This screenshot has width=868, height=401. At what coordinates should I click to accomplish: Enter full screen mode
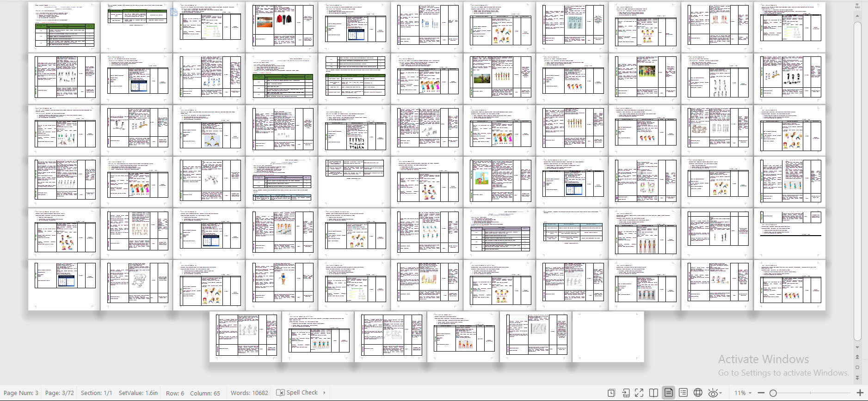click(639, 393)
